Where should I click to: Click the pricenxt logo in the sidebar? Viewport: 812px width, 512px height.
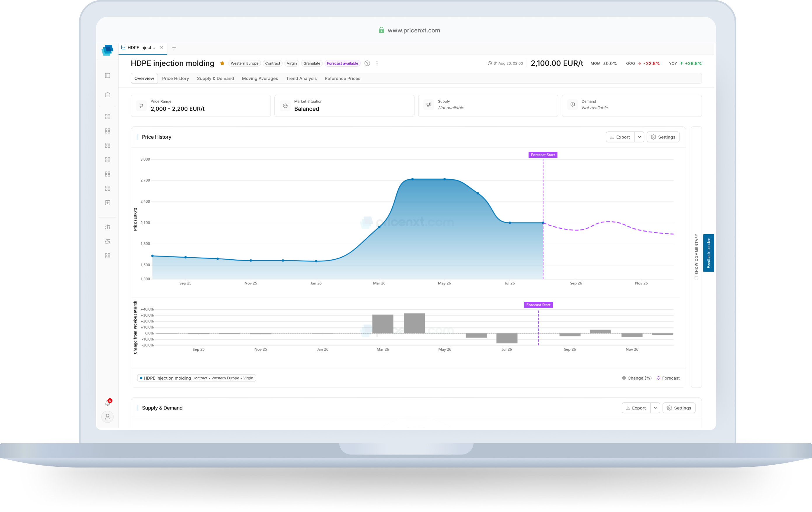tap(107, 50)
